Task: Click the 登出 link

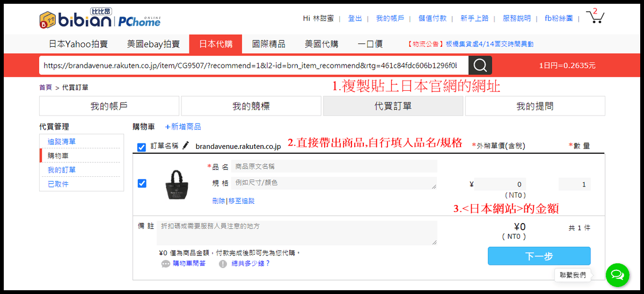Action: (355, 18)
